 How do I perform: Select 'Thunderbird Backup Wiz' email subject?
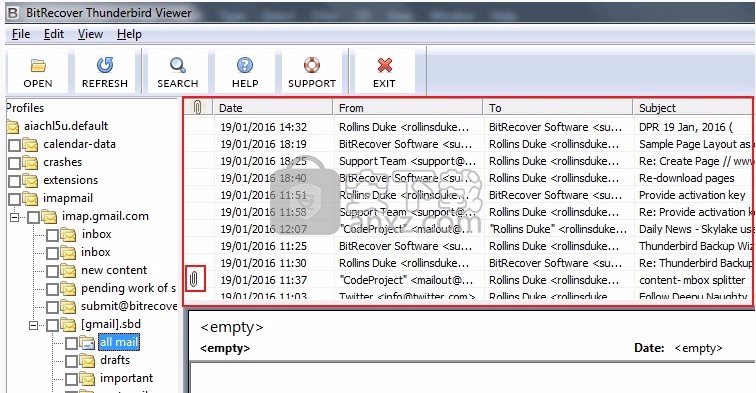(695, 246)
